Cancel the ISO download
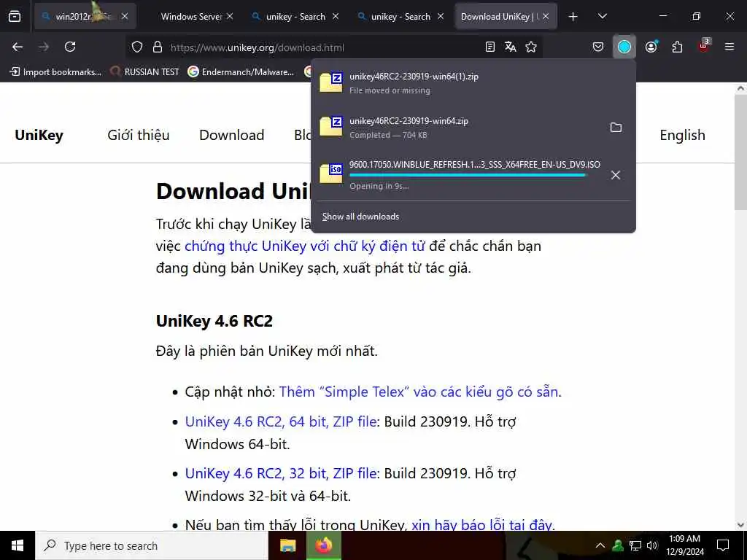This screenshot has height=560, width=747. point(616,175)
